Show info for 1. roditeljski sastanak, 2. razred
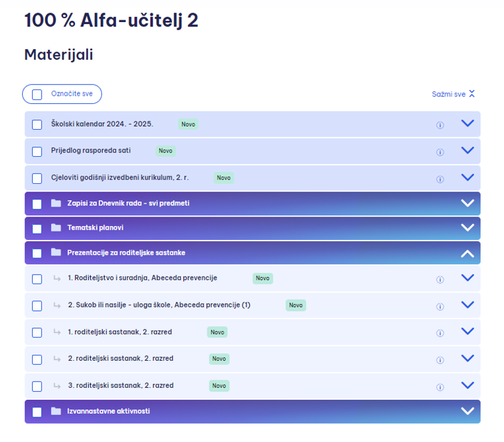Image resolution: width=504 pixels, height=442 pixels. [x=440, y=333]
